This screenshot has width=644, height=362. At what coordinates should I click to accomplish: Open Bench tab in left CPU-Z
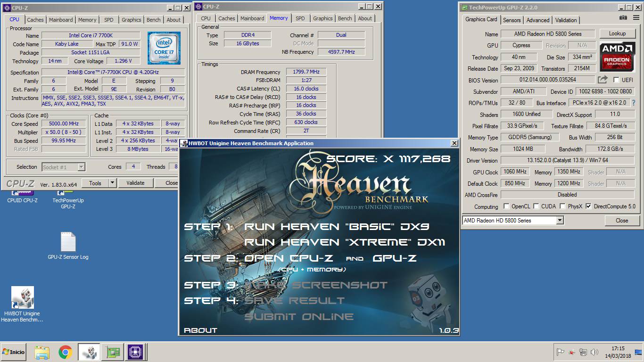[153, 20]
